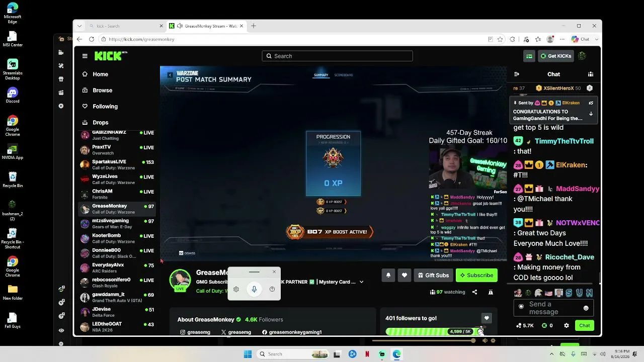Viewport: 644px width, 362px height.
Task: Open the Windows Start menu
Action: coord(248,354)
